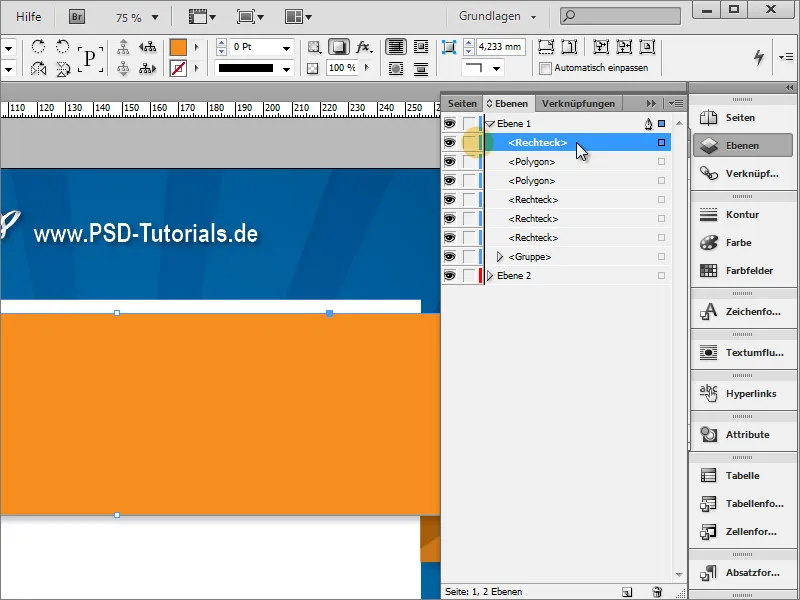Select container icon in control bar

(123, 47)
